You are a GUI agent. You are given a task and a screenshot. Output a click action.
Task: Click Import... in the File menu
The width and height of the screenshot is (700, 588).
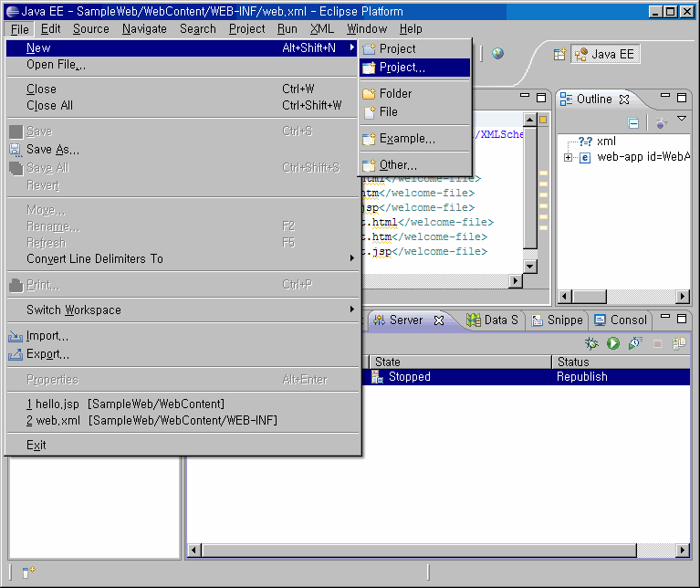(47, 336)
